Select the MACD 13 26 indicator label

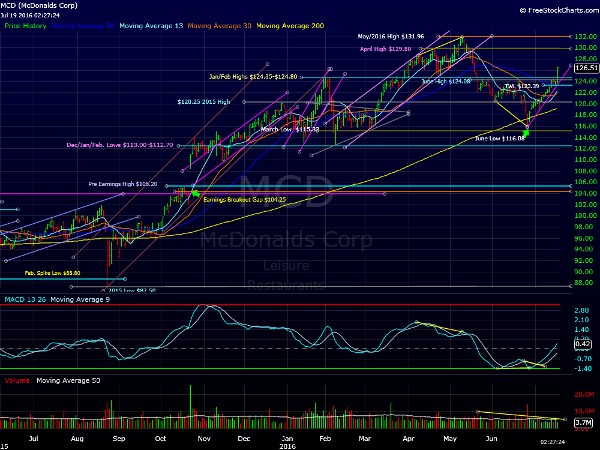tap(25, 299)
